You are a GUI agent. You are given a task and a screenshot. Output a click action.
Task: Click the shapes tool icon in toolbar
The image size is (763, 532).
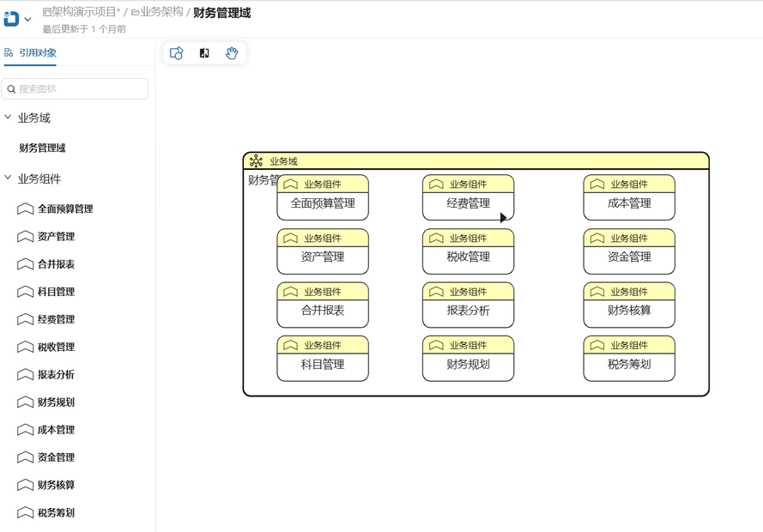coord(177,53)
